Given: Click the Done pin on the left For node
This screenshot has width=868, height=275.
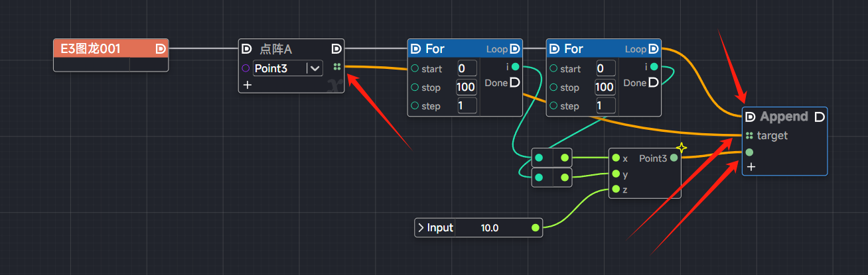Looking at the screenshot, I should [515, 83].
